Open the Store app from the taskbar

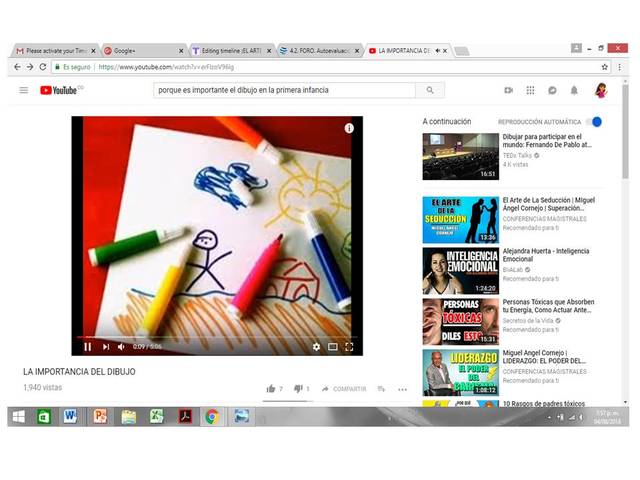coord(44,417)
